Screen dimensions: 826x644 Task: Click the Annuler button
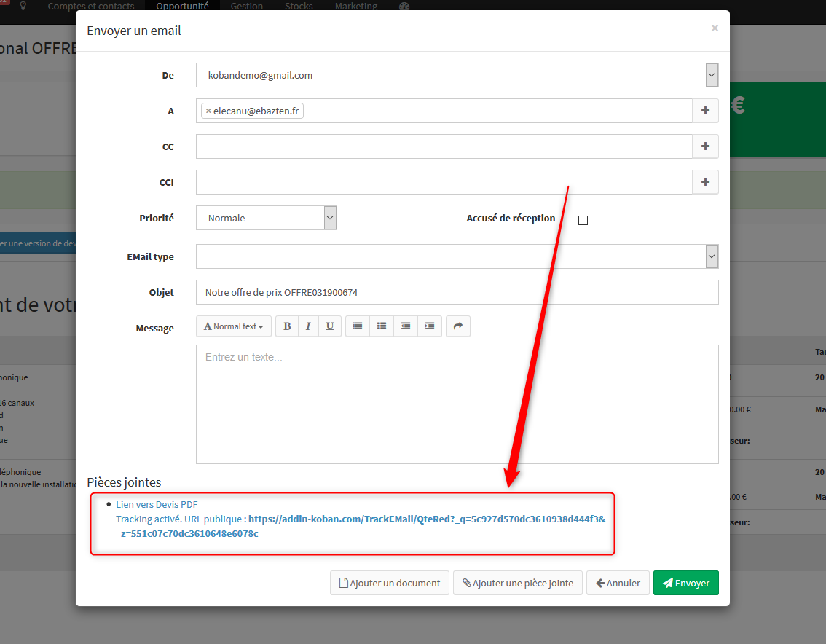click(x=618, y=583)
